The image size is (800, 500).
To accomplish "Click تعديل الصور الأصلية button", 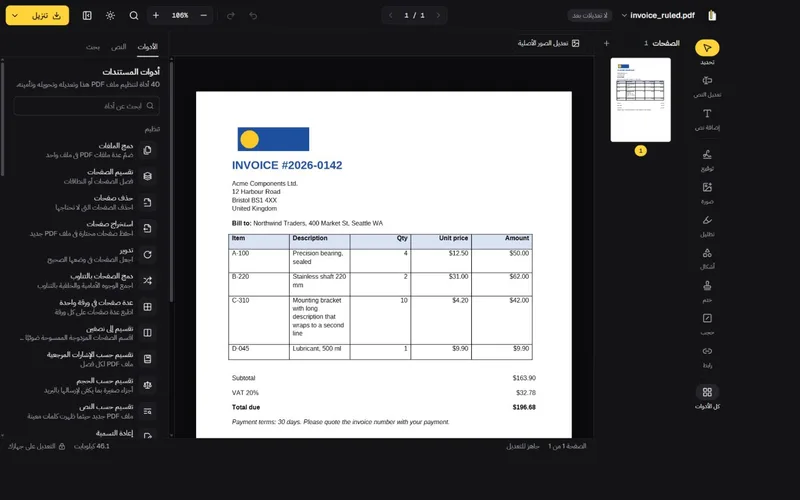I will click(x=548, y=43).
